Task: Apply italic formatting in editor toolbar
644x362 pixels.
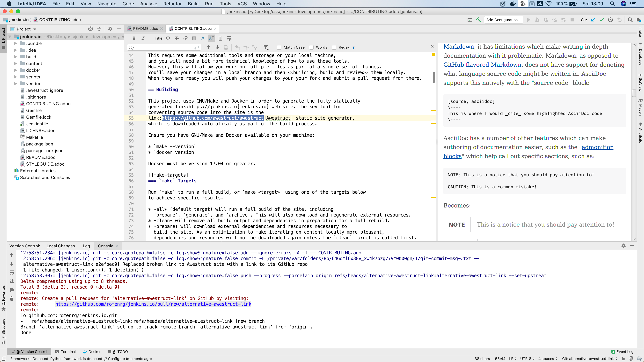Action: click(143, 38)
